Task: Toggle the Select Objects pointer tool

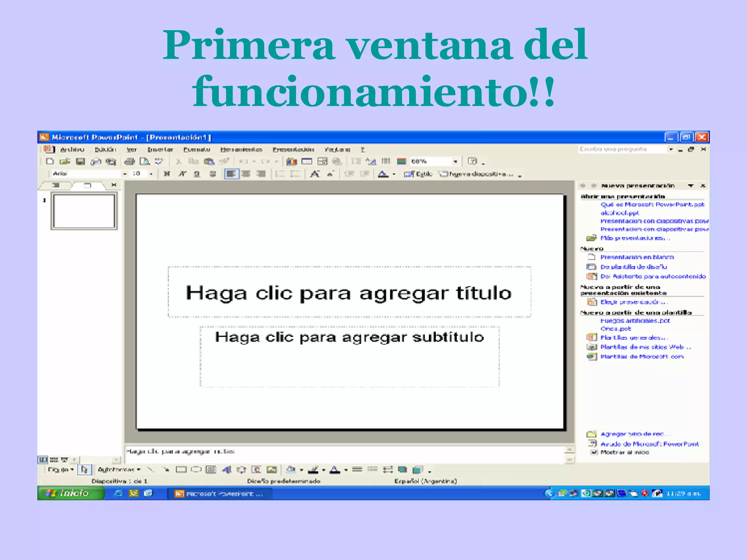Action: click(x=84, y=469)
